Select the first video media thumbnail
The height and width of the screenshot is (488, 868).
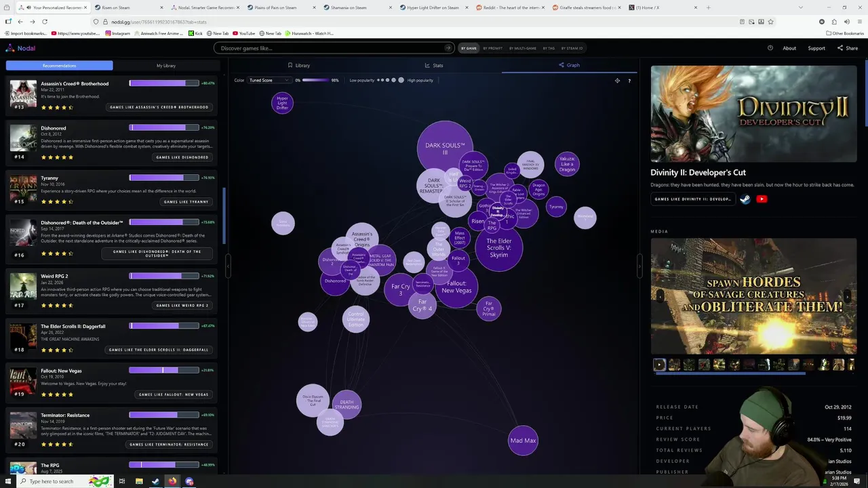tap(659, 365)
